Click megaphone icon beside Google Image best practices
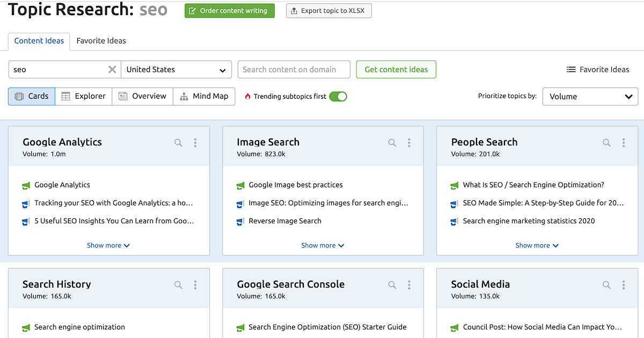Screen dimensions: 644x338 (240, 186)
